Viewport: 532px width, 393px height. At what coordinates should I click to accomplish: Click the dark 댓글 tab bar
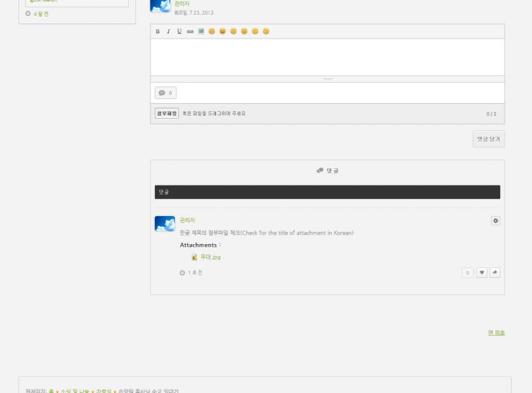point(327,192)
